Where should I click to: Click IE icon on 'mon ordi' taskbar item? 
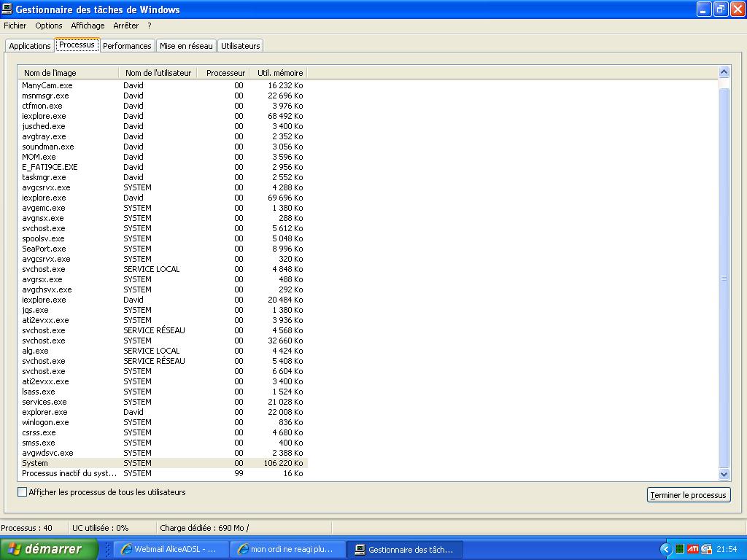243,549
